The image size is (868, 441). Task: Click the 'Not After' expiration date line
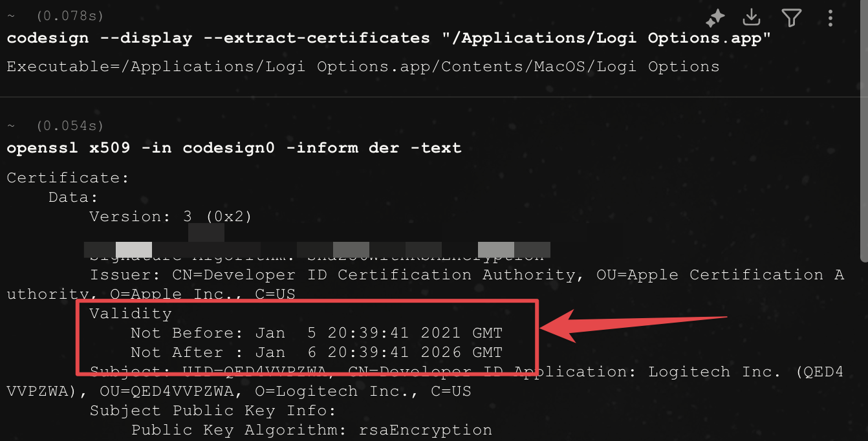(x=316, y=352)
